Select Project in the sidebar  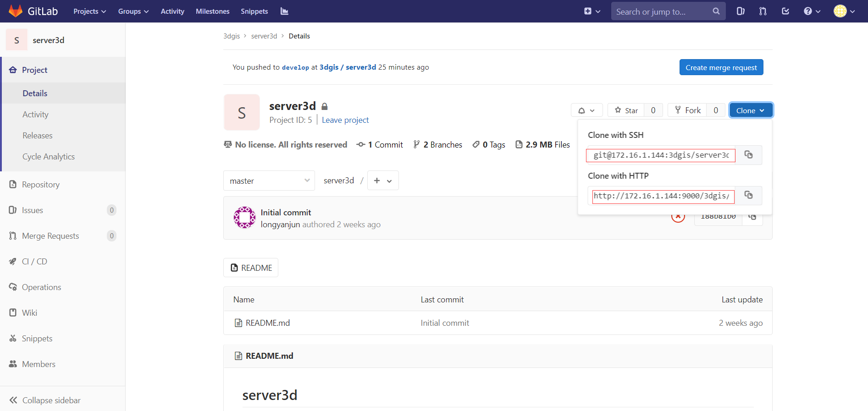pos(64,70)
